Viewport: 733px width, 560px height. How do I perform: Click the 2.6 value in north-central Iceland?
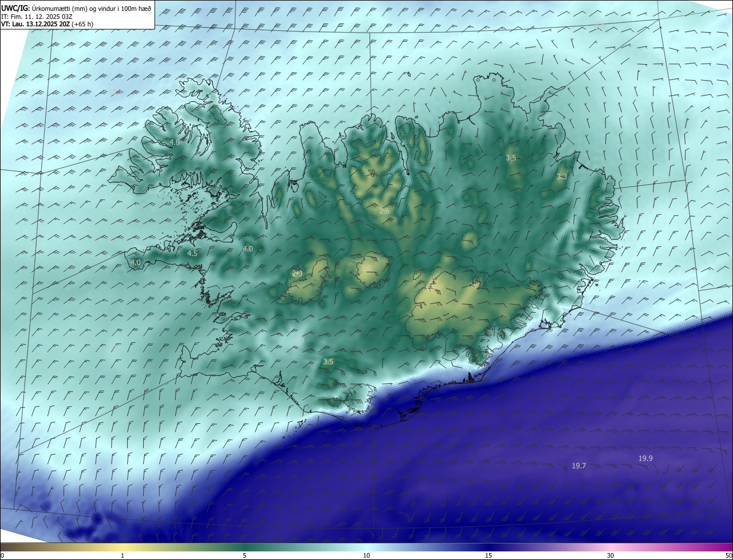coord(384,211)
